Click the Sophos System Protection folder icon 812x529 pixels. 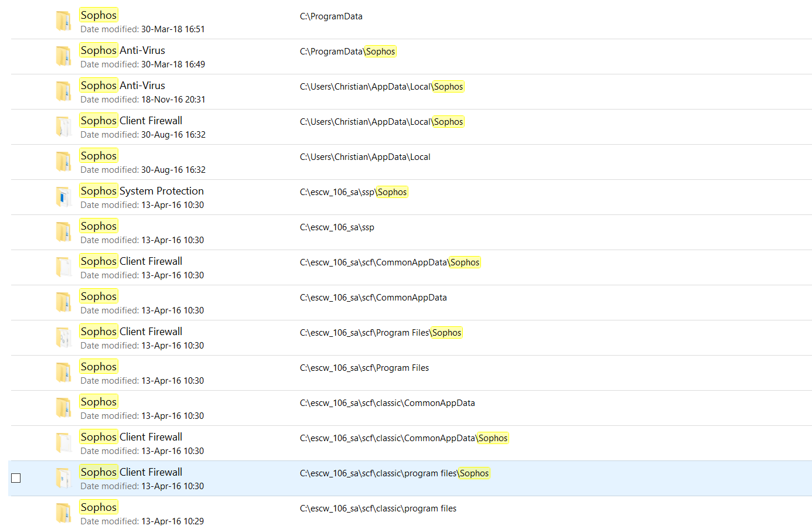point(63,197)
